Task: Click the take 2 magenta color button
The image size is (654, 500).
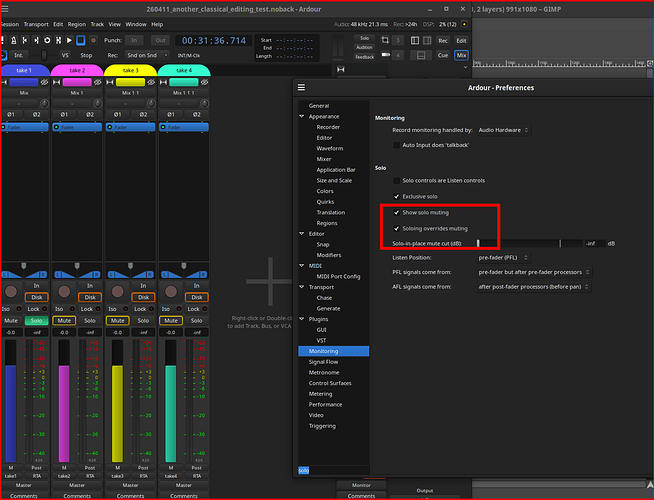Action: pos(77,82)
